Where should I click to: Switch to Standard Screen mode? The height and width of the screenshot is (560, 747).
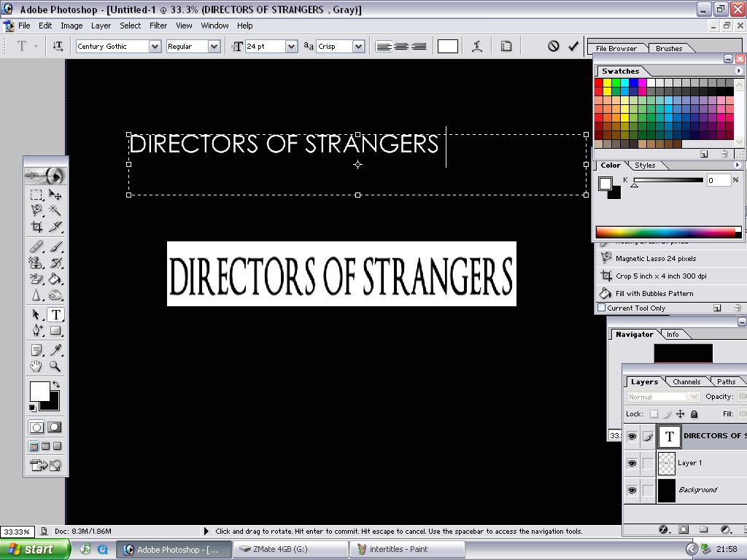coord(34,446)
